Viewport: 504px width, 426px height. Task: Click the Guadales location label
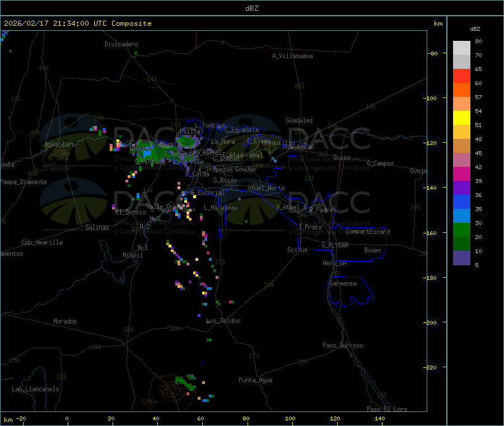pos(299,120)
